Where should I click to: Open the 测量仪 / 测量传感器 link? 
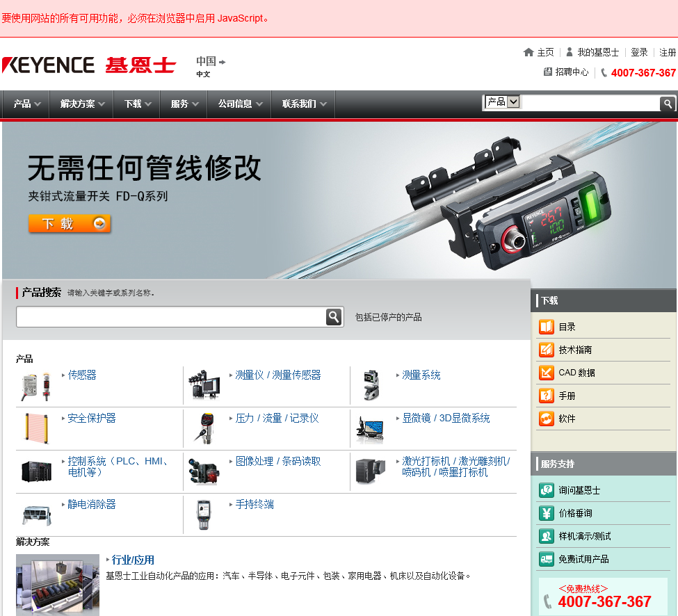278,375
